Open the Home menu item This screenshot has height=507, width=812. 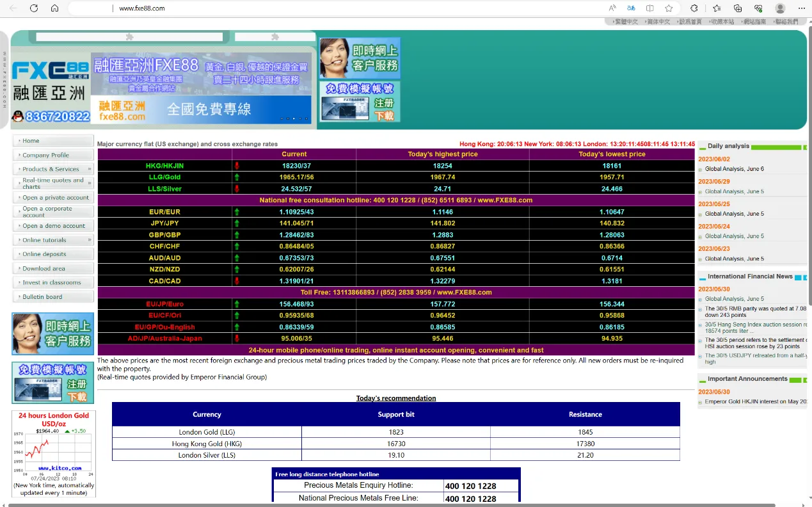53,141
